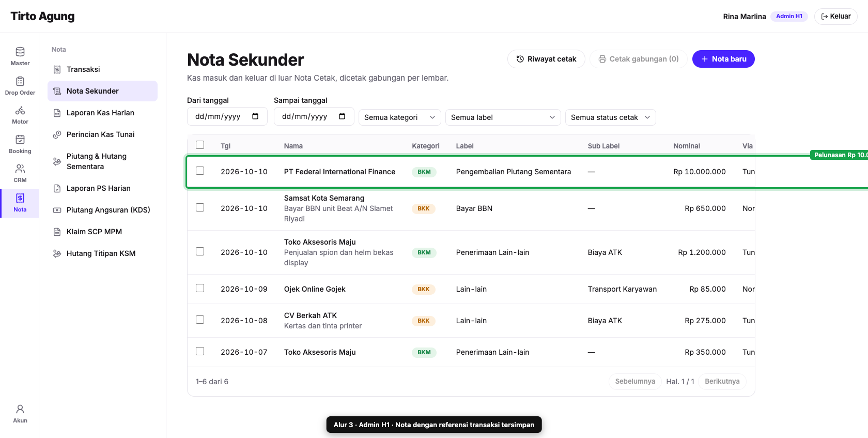Go to the Berikutnya page

[722, 382]
